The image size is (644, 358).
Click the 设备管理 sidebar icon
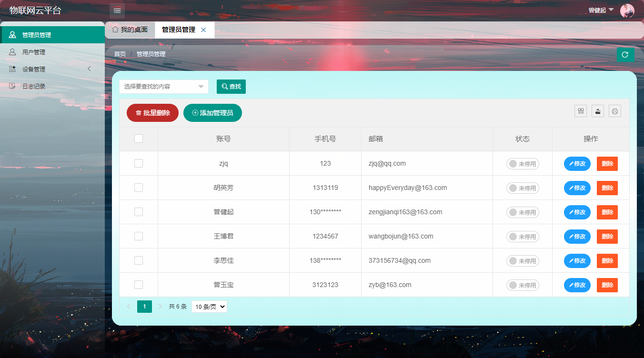[12, 69]
